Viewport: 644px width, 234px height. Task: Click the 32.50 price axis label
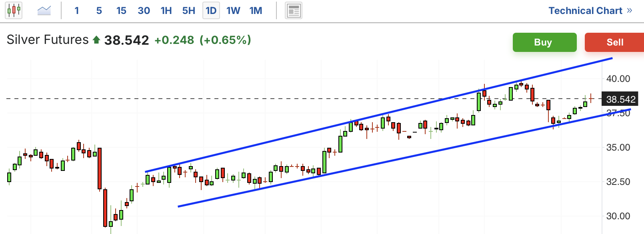click(x=618, y=182)
